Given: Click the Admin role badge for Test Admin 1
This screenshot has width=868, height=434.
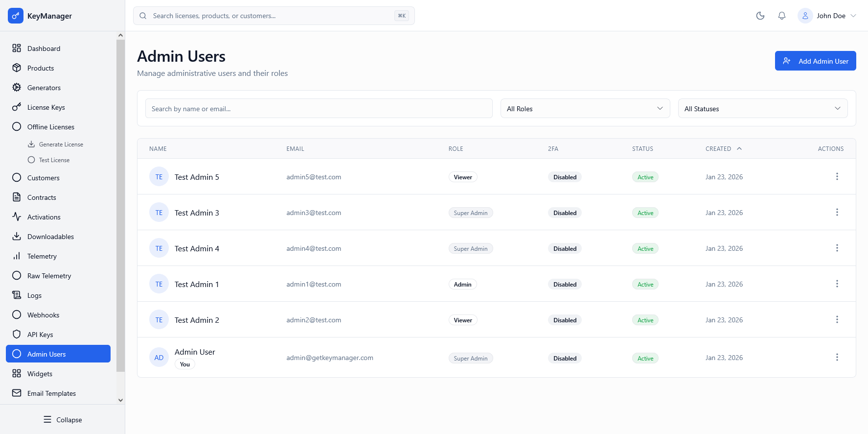Looking at the screenshot, I should [x=462, y=284].
